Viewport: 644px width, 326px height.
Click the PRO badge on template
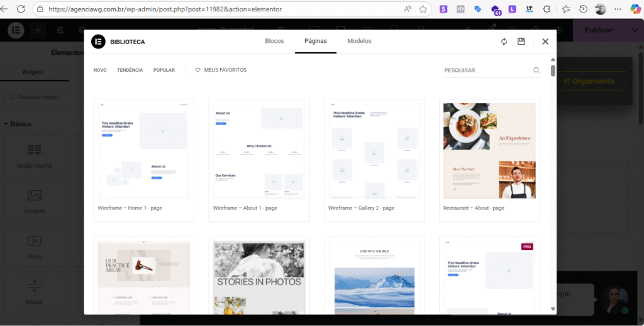pos(527,247)
